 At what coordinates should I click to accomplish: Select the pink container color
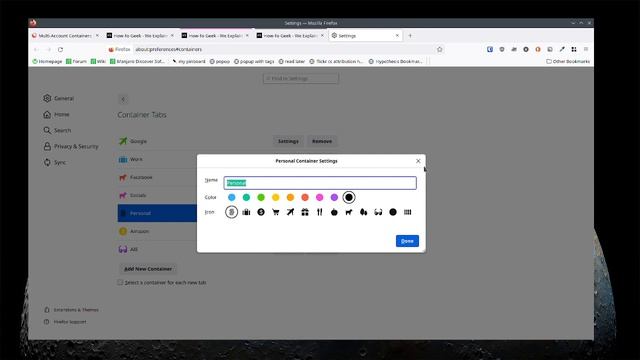pyautogui.click(x=320, y=198)
